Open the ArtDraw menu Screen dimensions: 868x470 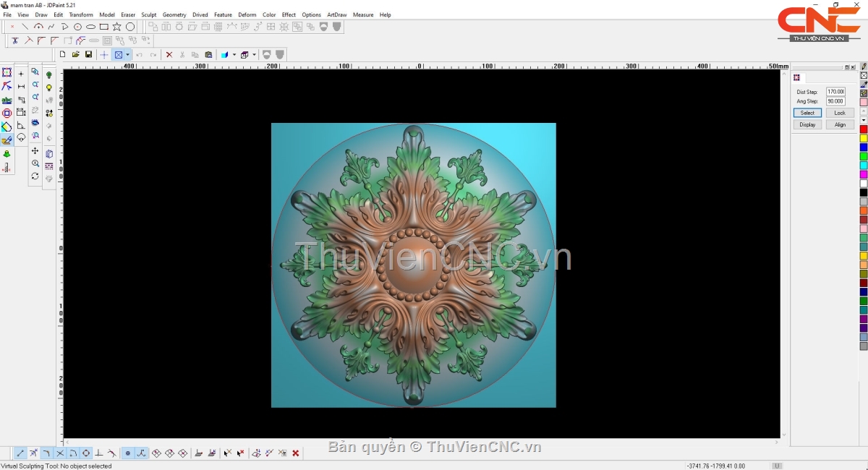337,14
